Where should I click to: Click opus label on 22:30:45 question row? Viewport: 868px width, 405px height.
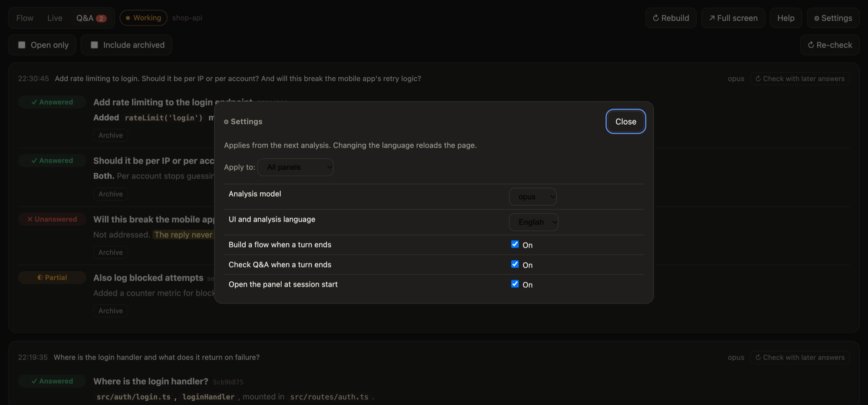pyautogui.click(x=736, y=79)
